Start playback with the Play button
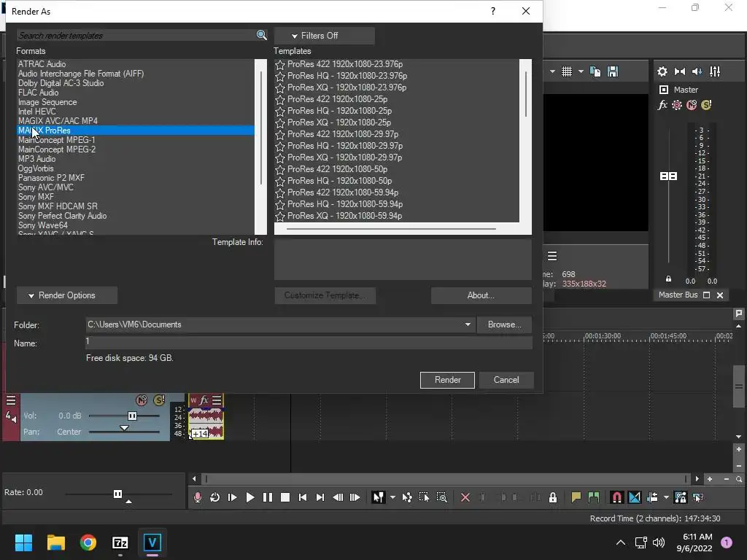747x560 pixels. (250, 497)
